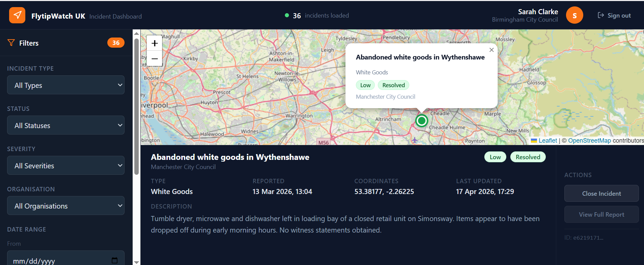This screenshot has width=644, height=265.
Task: Click the Low badge in details panel
Action: point(495,157)
